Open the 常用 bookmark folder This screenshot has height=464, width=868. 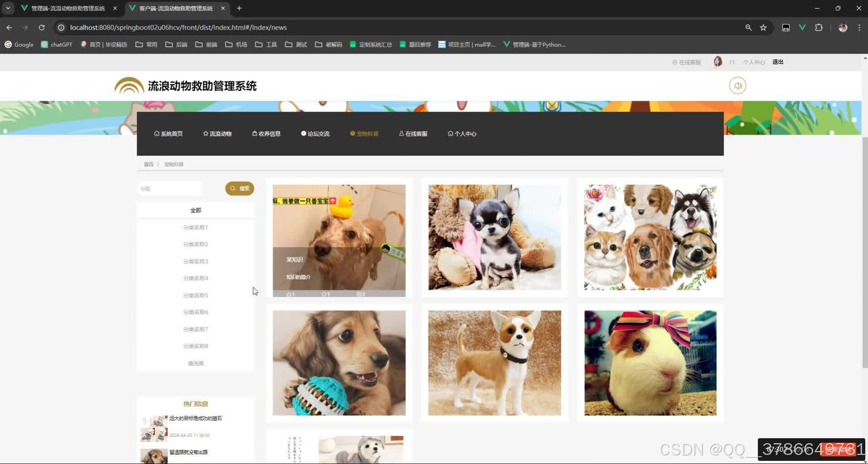pyautogui.click(x=146, y=44)
